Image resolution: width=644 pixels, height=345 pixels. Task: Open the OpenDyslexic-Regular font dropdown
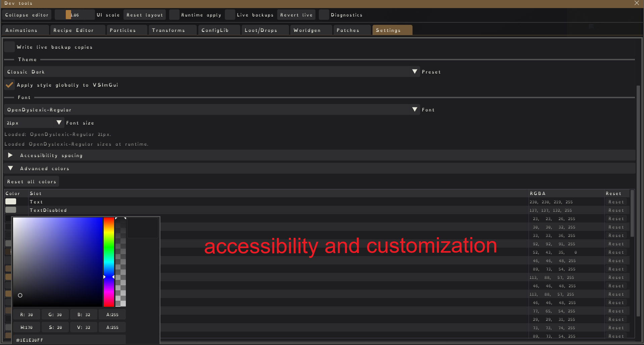212,109
